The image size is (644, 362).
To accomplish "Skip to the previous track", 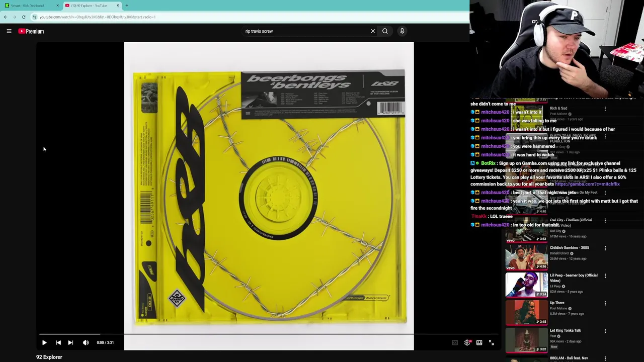I will [58, 342].
